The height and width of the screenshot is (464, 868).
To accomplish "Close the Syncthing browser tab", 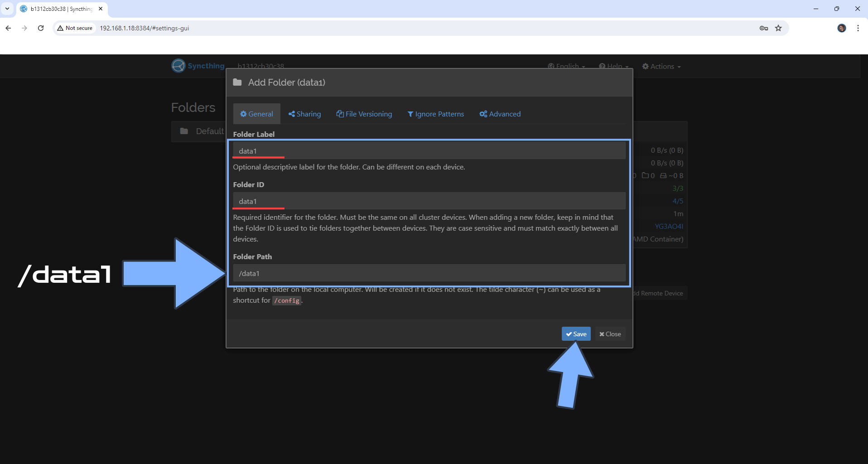I will (x=101, y=9).
